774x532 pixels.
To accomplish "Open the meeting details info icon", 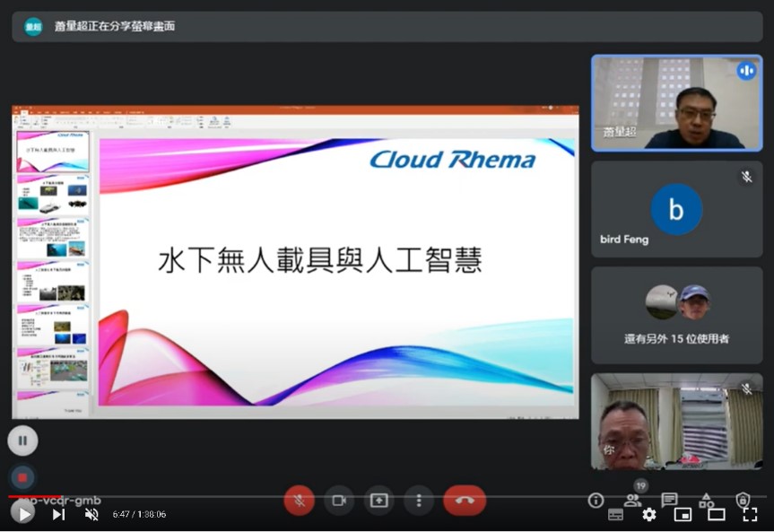I will [x=596, y=501].
